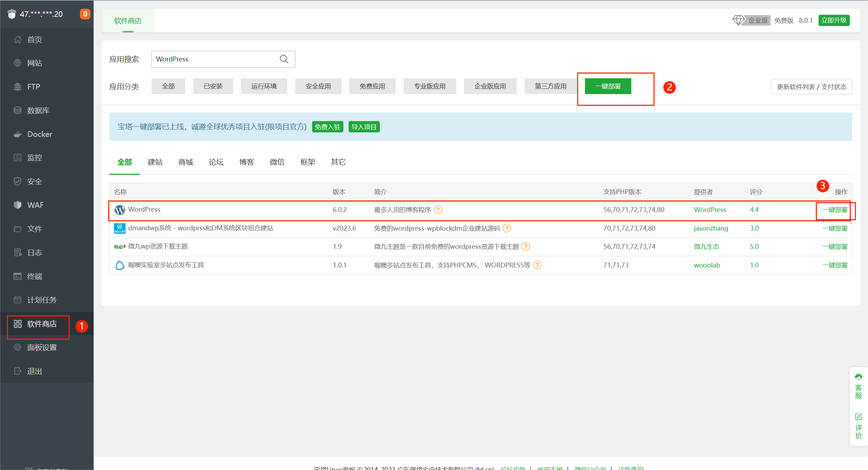
Task: Click 更新软件列表 / 支付状态 button
Action: [812, 87]
